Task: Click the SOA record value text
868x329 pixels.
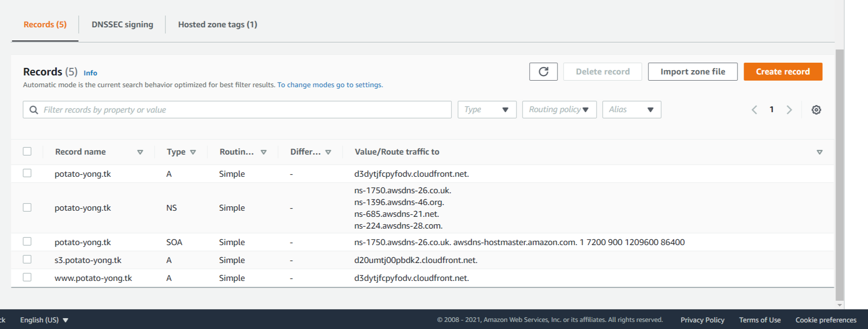Action: click(519, 242)
